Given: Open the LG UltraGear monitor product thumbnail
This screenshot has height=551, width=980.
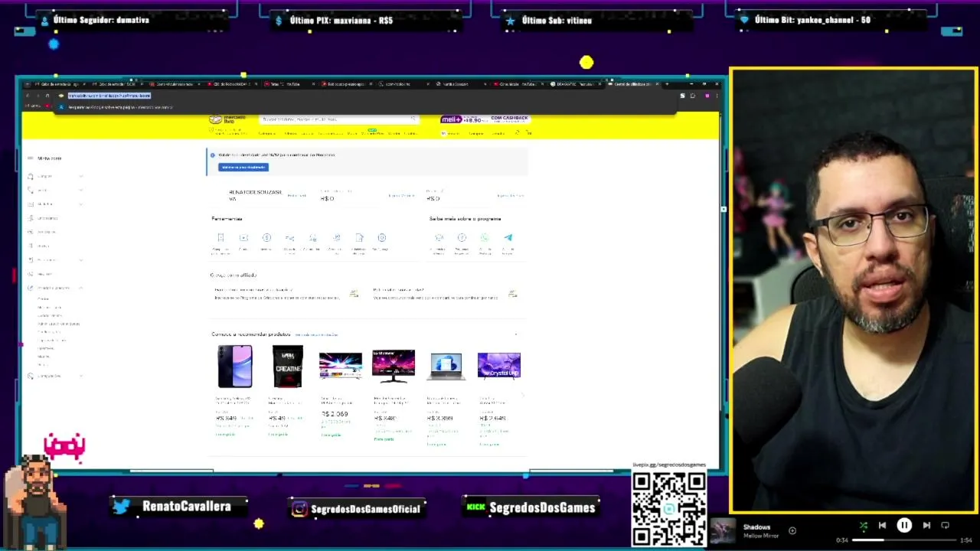Looking at the screenshot, I should pos(394,366).
